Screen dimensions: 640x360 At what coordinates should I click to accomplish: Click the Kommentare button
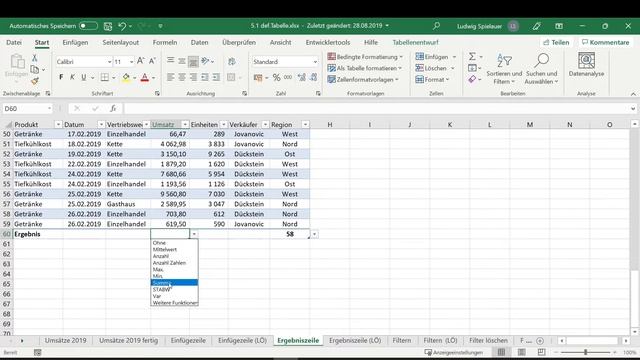(x=606, y=42)
